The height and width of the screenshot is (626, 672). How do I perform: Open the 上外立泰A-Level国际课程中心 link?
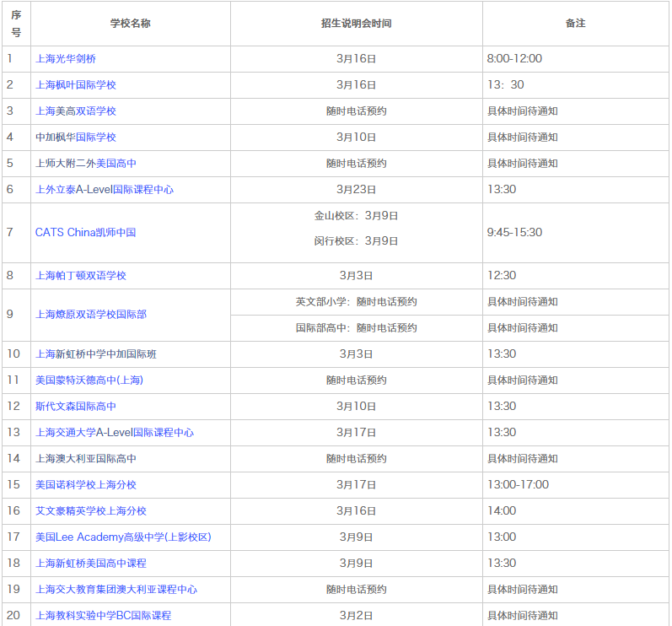[105, 190]
